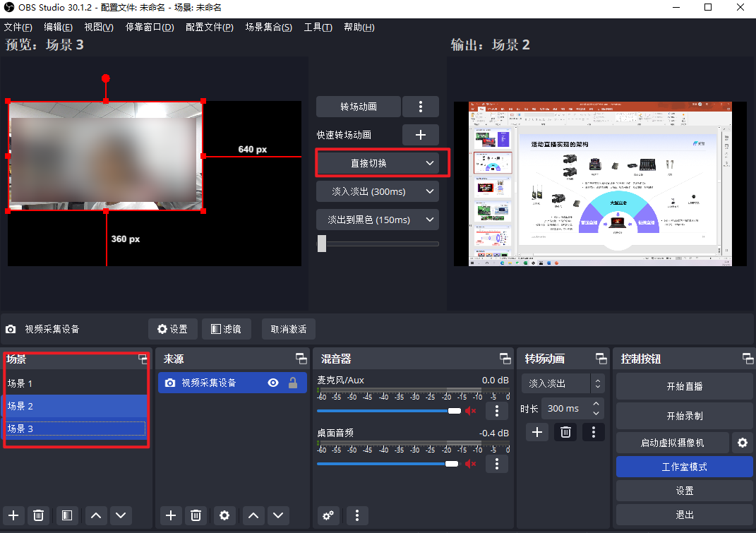Open virtual camera settings gear icon
Screen dimensions: 756x533
(x=742, y=443)
